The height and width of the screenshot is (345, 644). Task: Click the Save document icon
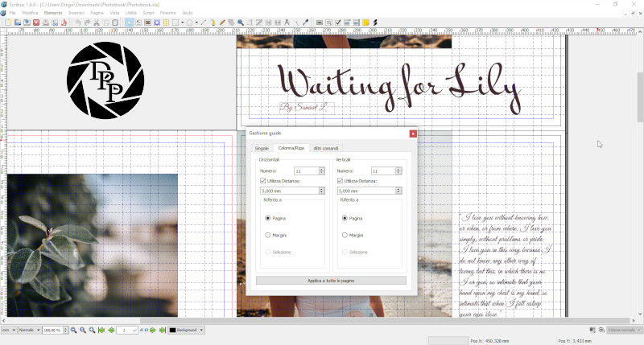[27, 23]
